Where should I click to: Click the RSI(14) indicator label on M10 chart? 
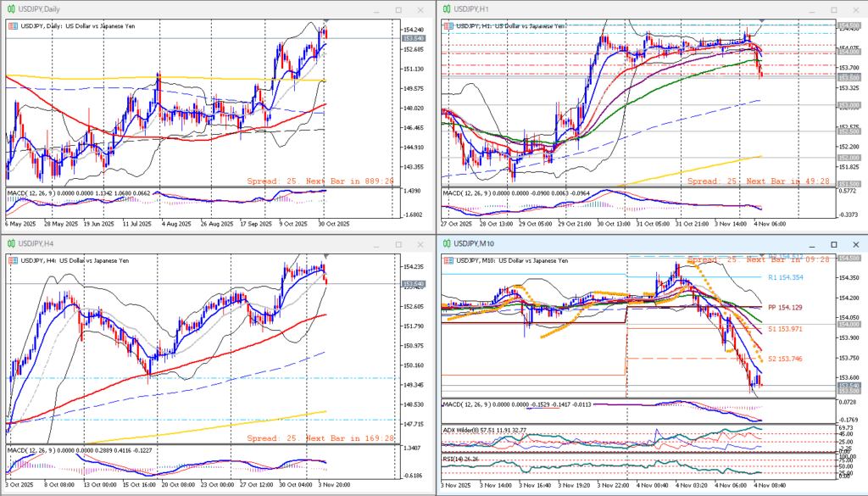458,459
